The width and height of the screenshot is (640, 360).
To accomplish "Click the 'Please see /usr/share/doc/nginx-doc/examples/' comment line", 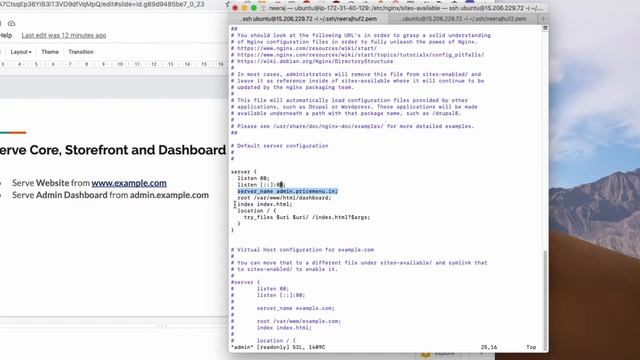I will 353,126.
